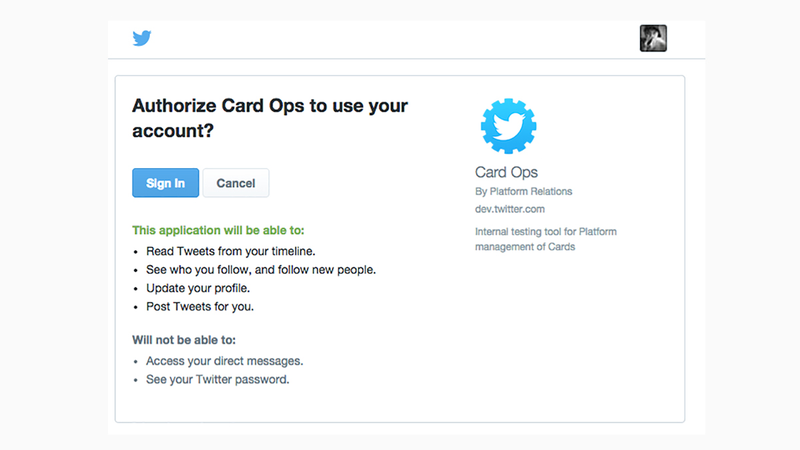The image size is (800, 450).
Task: Click 'This application will be able to' heading
Action: click(x=218, y=230)
